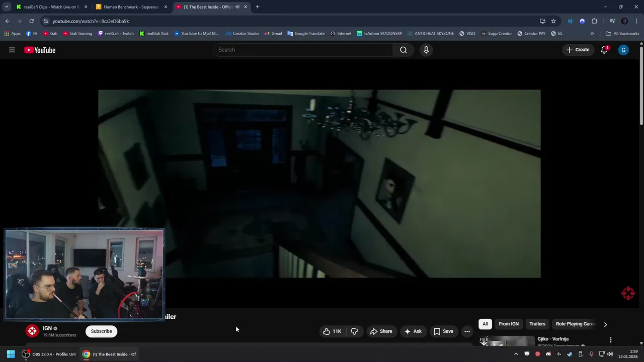644x362 pixels.
Task: Go back to the previous page
Action: 7,21
